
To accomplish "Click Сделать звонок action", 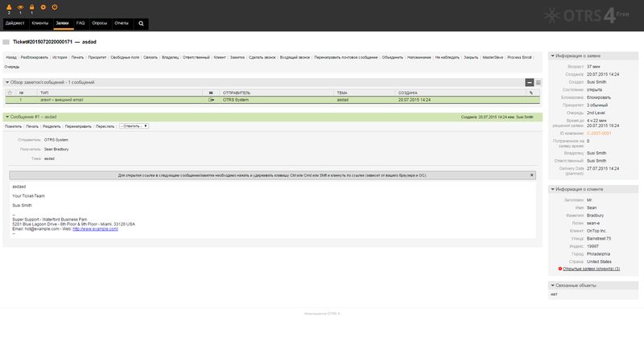I will (262, 57).
